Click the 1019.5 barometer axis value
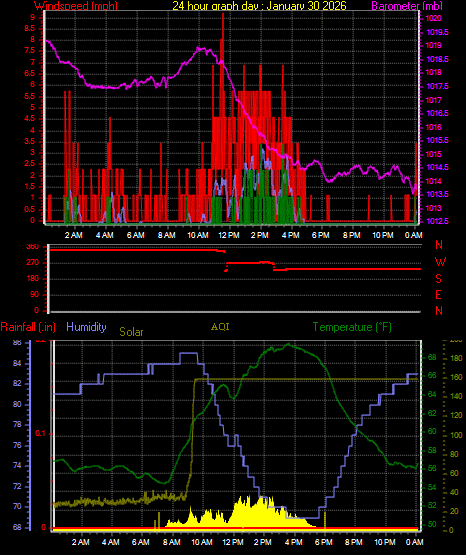The height and width of the screenshot is (555, 466). click(437, 32)
